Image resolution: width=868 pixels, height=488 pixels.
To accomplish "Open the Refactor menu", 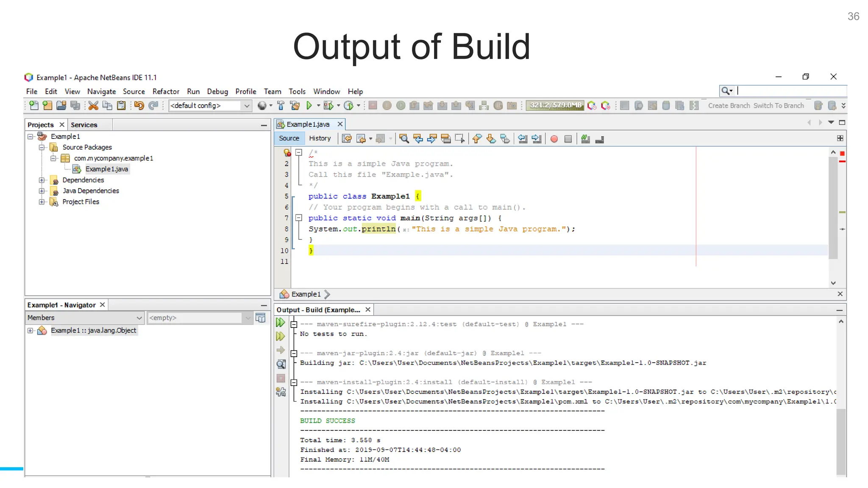I will coord(166,91).
